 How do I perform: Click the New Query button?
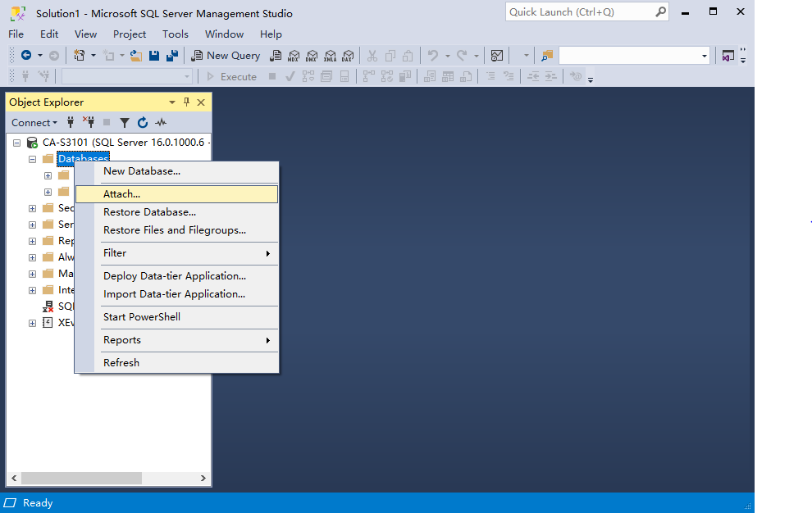[226, 56]
